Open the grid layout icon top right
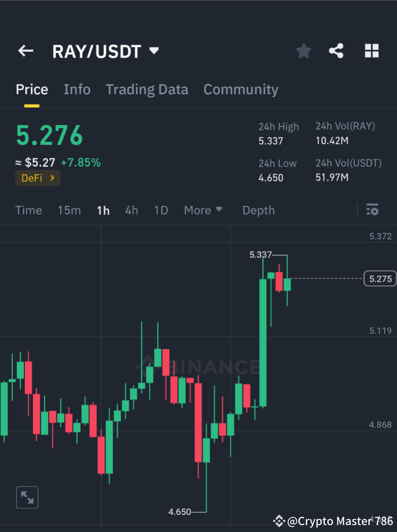Viewport: 397px width, 532px height. (x=371, y=51)
